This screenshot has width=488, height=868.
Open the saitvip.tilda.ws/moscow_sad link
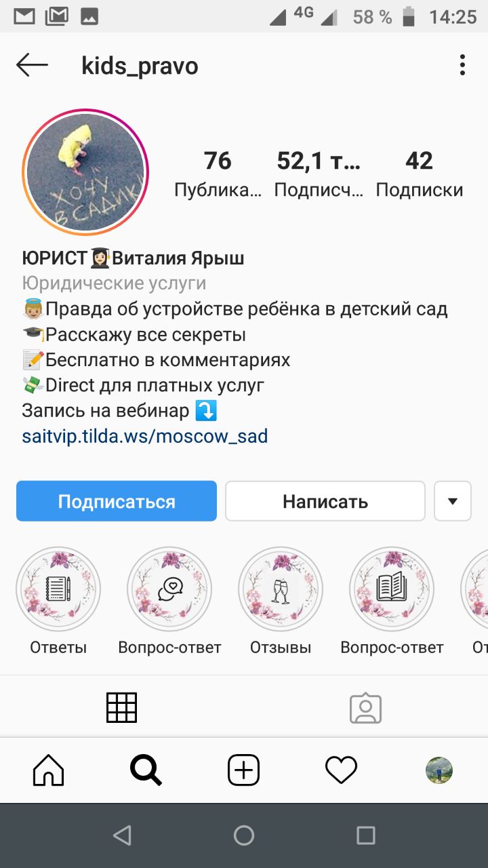[145, 435]
